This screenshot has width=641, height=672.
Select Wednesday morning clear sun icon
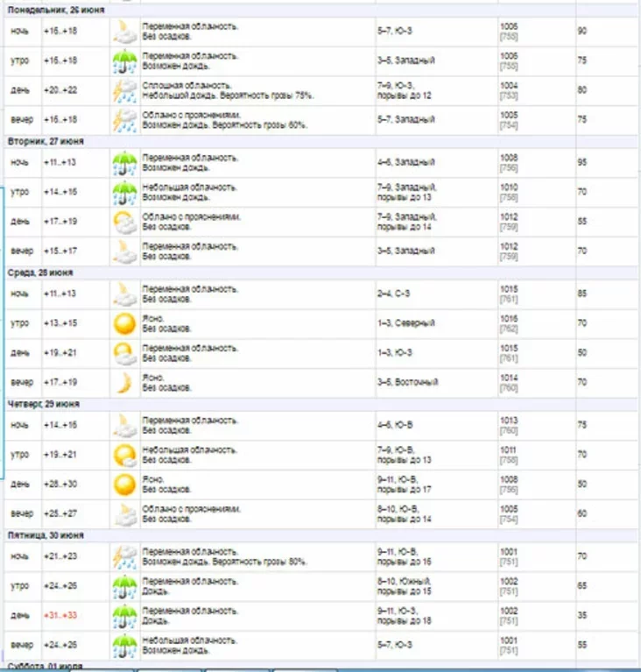[124, 324]
